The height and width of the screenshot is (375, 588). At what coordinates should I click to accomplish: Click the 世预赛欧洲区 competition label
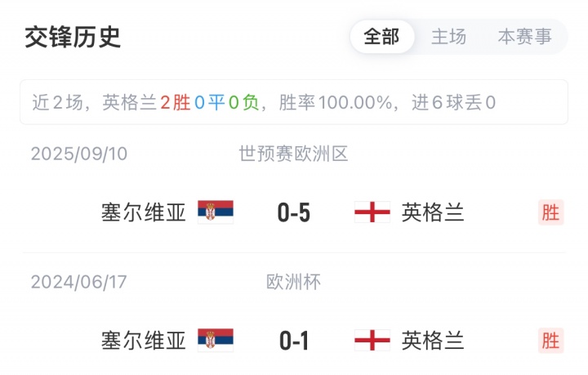(294, 154)
